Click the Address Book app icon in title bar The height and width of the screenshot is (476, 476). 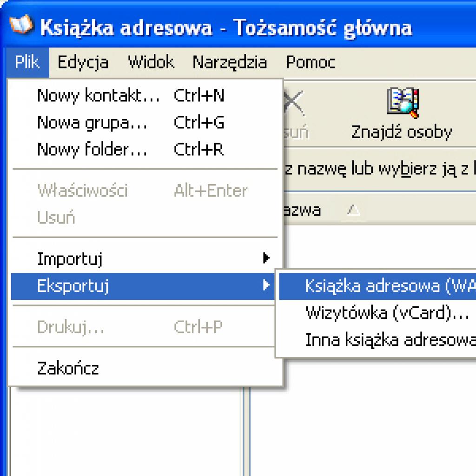21,24
